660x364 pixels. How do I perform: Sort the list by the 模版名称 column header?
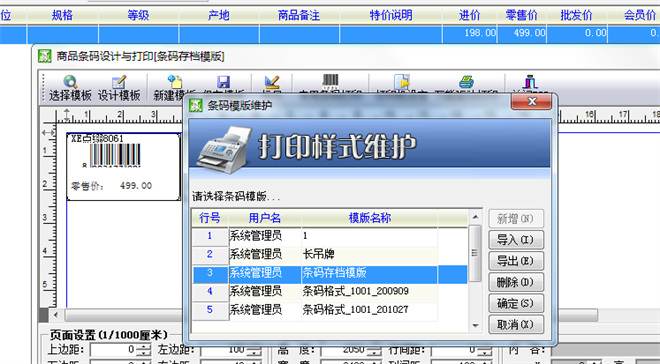[370, 218]
